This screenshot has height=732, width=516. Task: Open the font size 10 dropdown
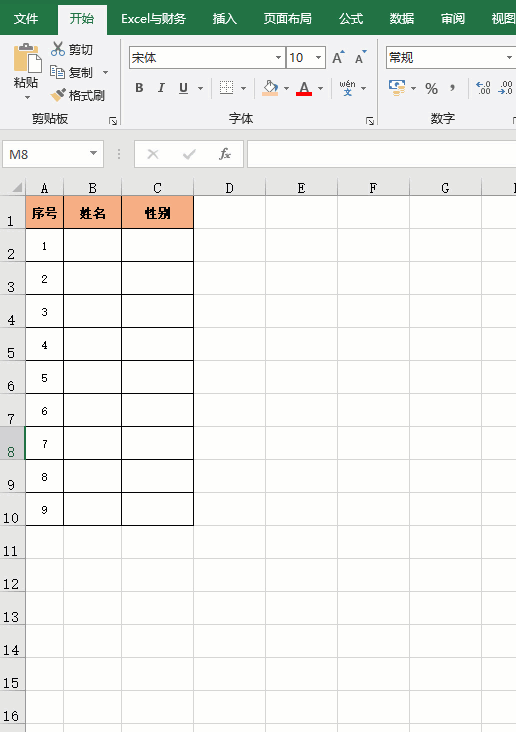(x=318, y=58)
